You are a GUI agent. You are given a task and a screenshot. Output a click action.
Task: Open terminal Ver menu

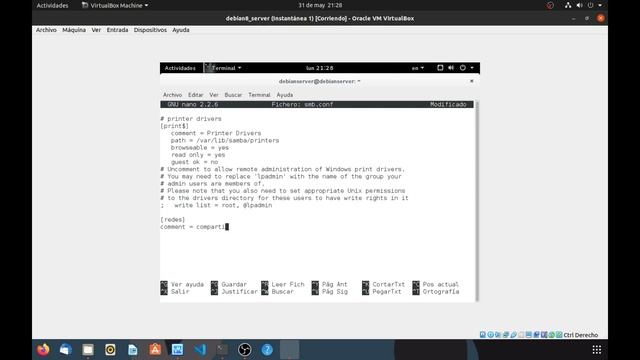point(214,95)
